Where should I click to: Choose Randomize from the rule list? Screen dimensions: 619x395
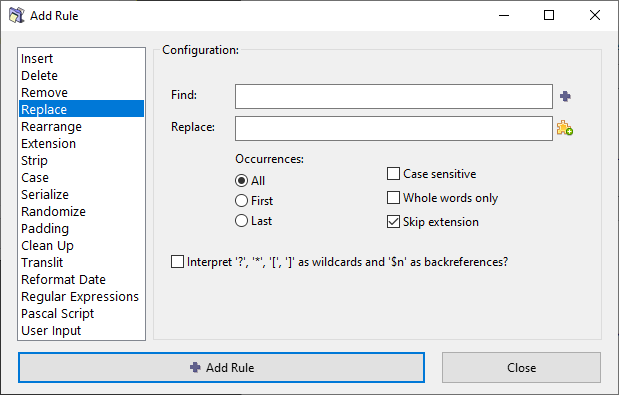coord(81,211)
